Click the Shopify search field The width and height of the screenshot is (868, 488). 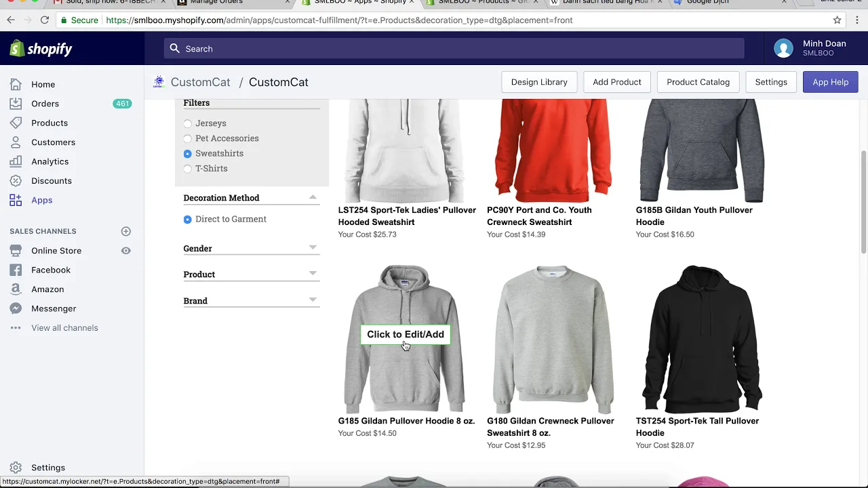pos(454,49)
